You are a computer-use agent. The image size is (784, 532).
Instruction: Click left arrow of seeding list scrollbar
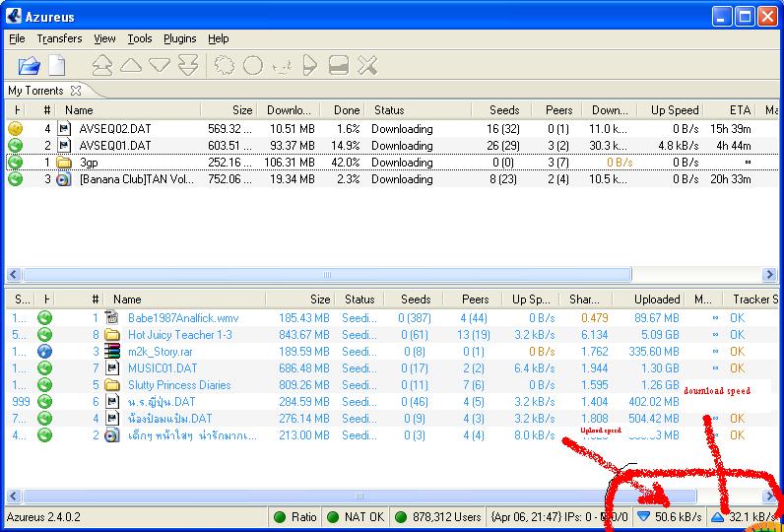point(14,496)
